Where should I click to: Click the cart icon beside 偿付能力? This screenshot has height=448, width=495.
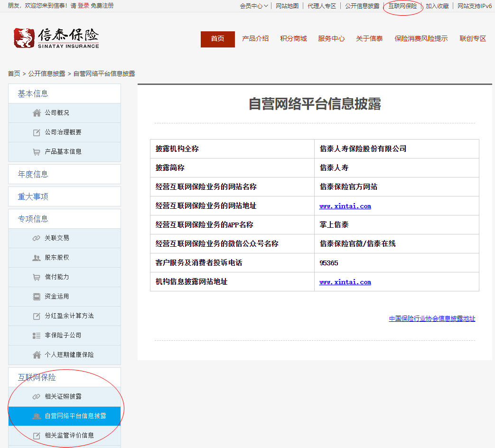[x=37, y=277]
